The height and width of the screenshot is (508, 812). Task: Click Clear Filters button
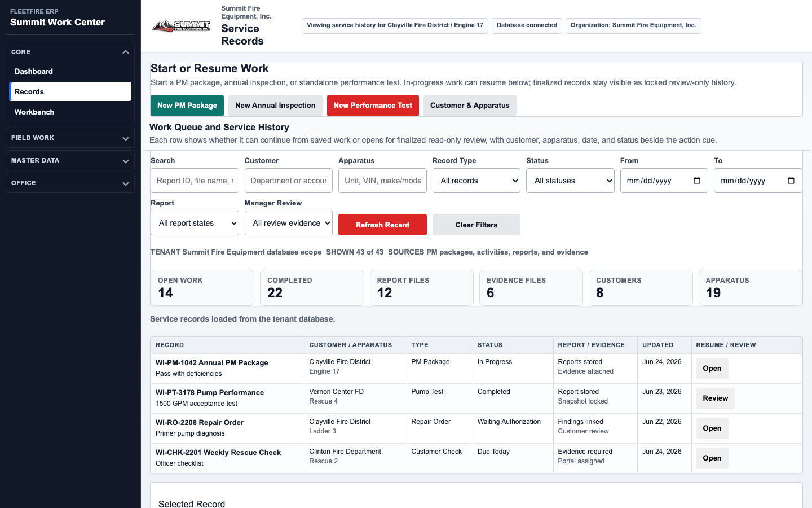(476, 225)
